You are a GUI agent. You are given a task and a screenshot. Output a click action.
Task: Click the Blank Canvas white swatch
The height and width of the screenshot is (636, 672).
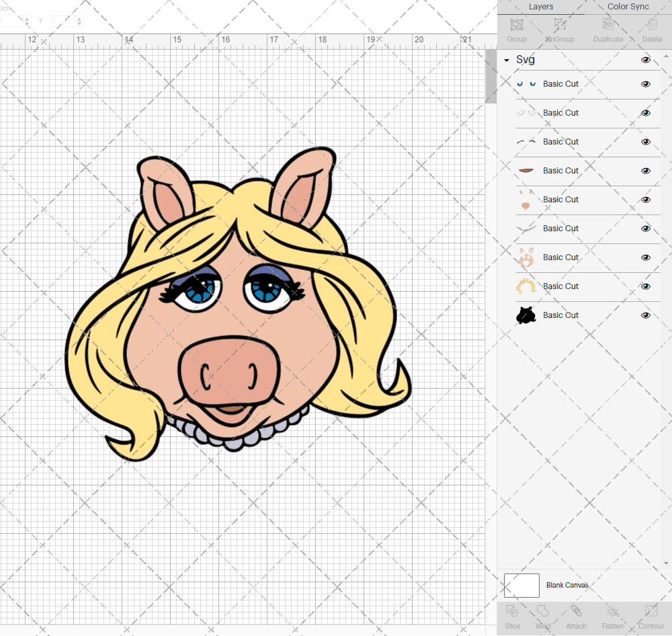click(x=521, y=586)
